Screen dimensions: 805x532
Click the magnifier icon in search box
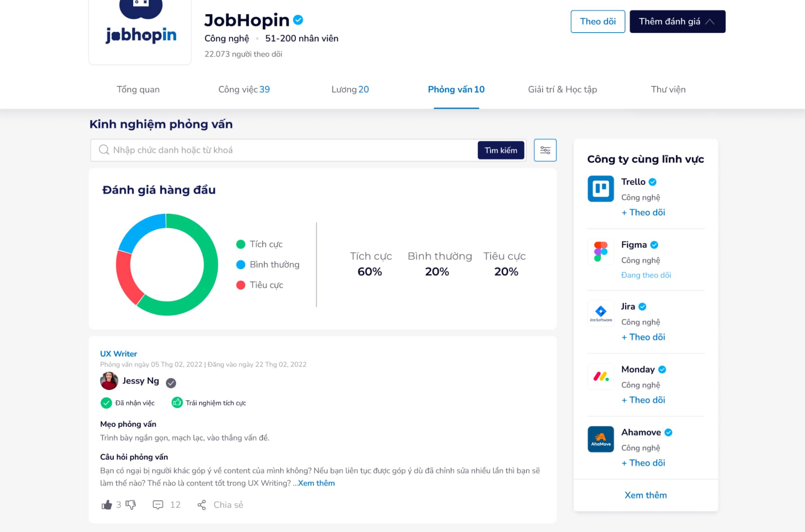point(104,150)
